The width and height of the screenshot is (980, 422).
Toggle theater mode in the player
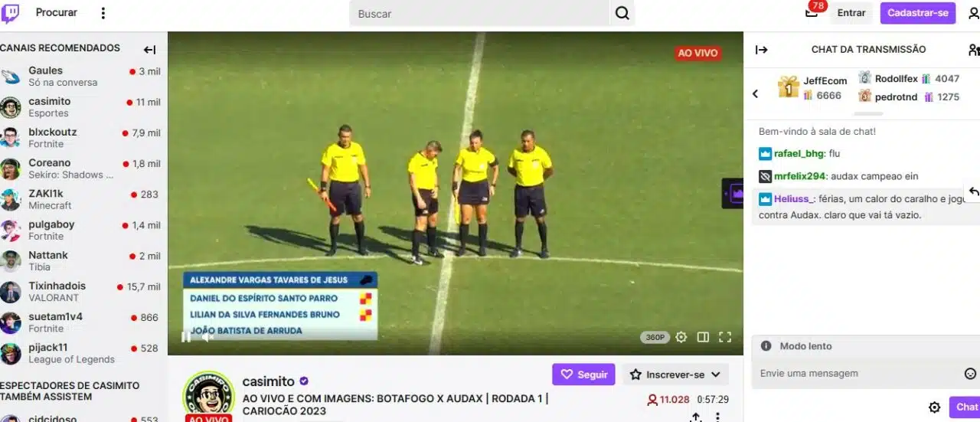703,337
